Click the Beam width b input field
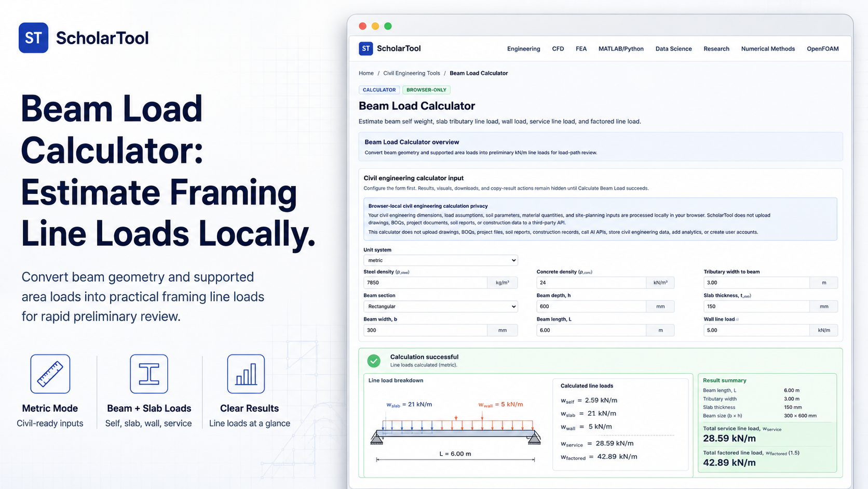 pos(425,330)
